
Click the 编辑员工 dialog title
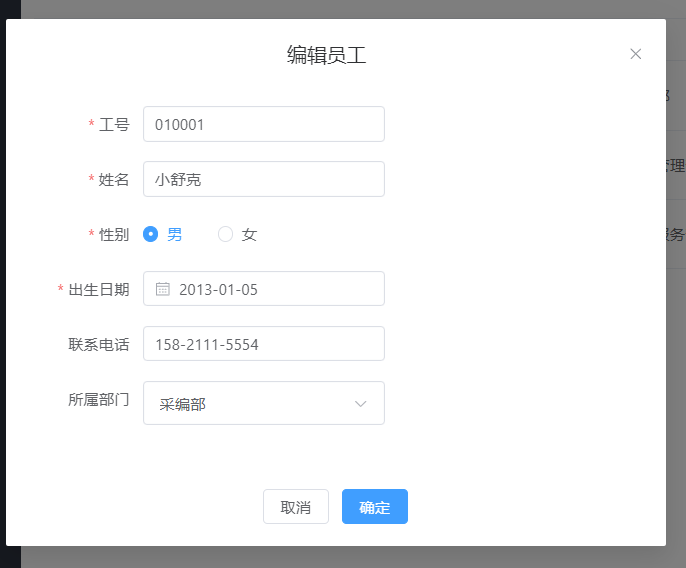point(326,55)
